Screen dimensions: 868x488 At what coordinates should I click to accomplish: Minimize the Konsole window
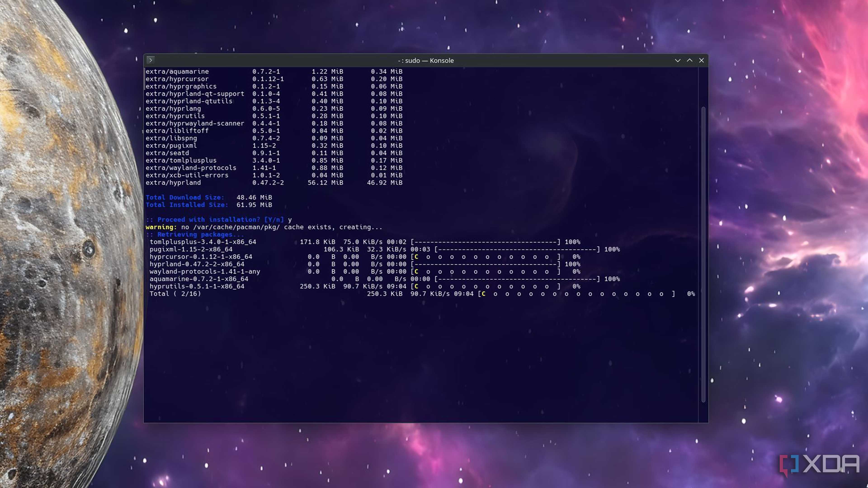point(678,60)
